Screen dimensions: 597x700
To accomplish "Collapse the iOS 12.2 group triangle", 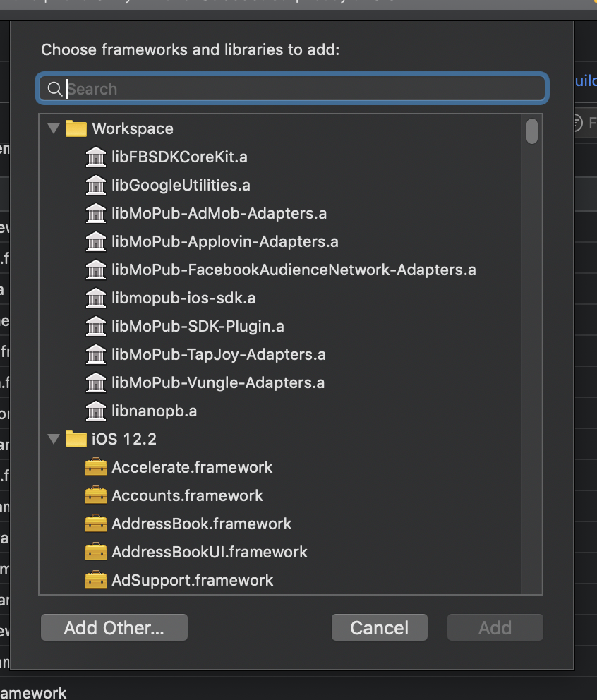I will pos(54,439).
